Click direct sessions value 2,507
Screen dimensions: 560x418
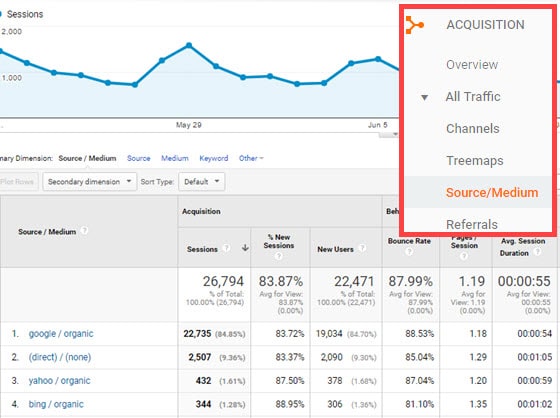[200, 357]
